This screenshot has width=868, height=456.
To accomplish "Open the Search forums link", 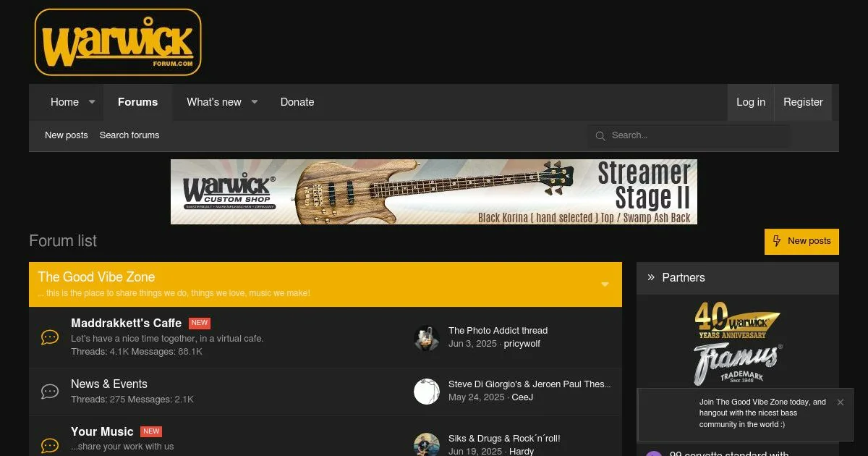I will (129, 135).
